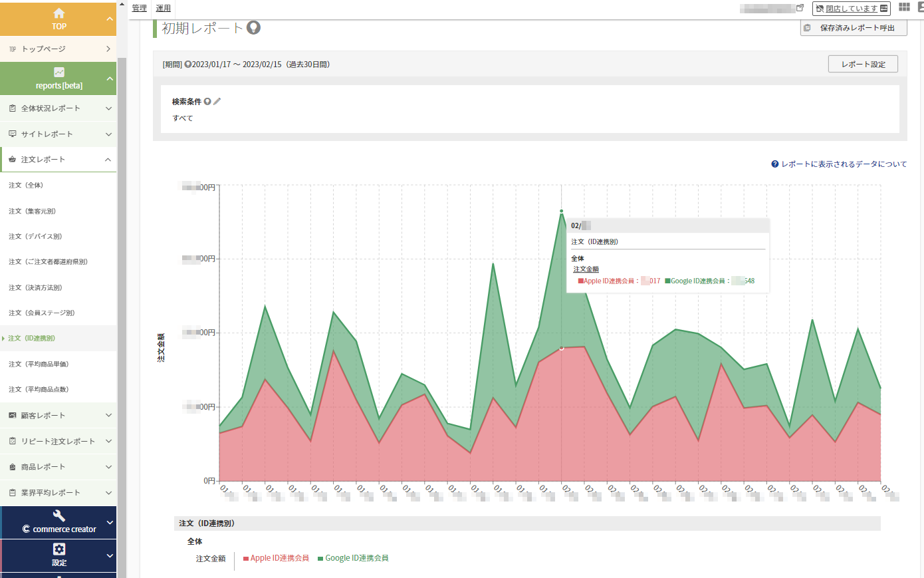
Task: Open 運用 menu at the top
Action: pos(164,8)
